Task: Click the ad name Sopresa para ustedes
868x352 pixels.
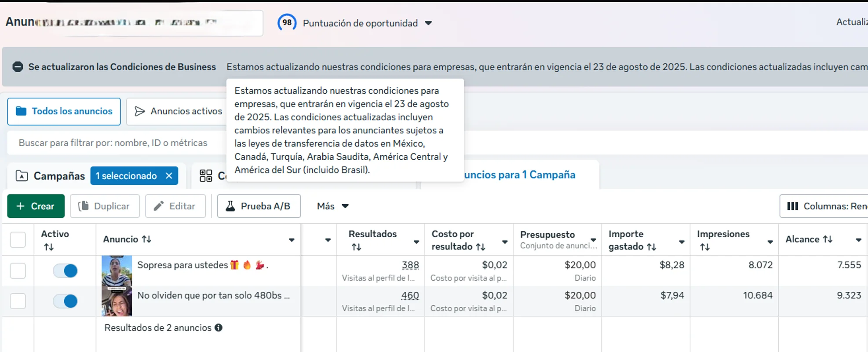Action: [x=203, y=265]
